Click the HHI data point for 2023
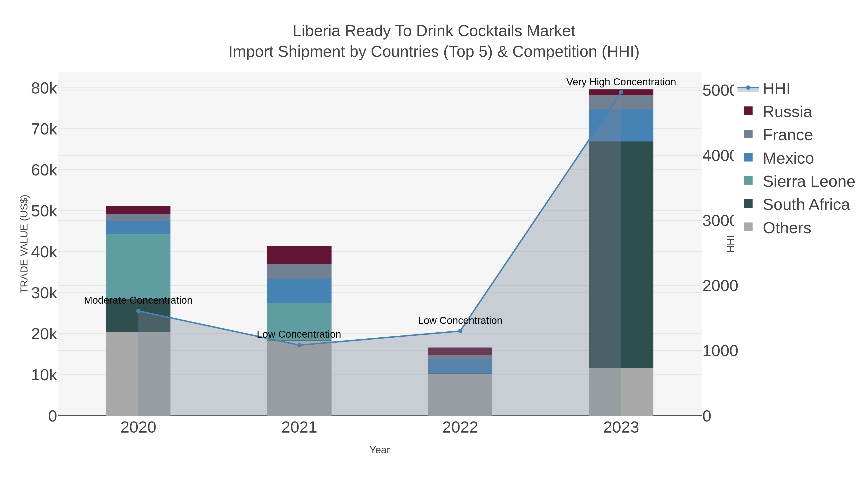Screen dimensions: 868x488 (x=621, y=92)
